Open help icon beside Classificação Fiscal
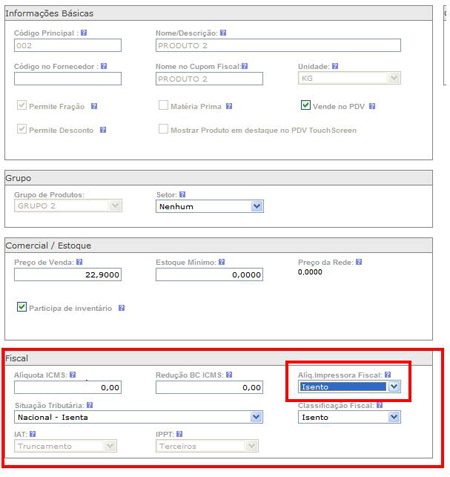This screenshot has width=450, height=477. coord(380,405)
